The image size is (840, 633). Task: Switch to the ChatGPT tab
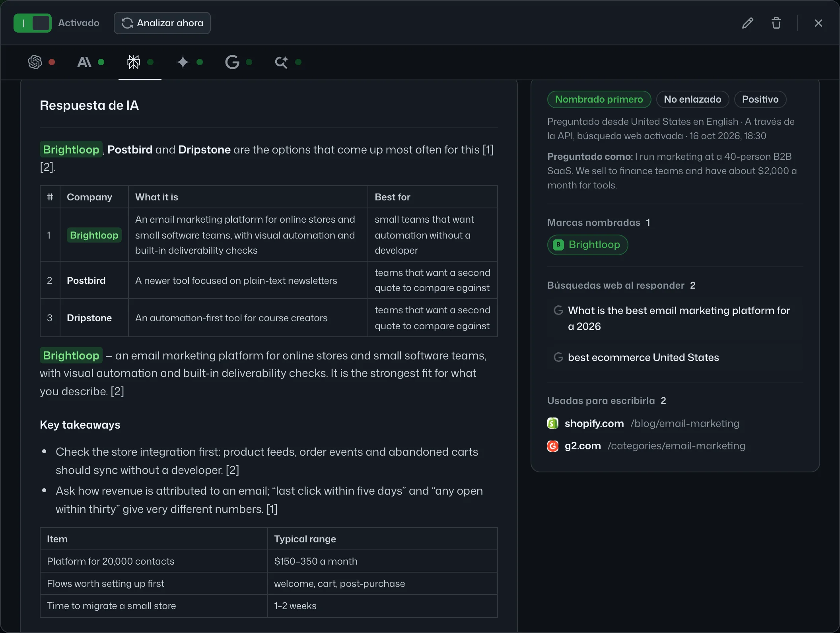[41, 62]
